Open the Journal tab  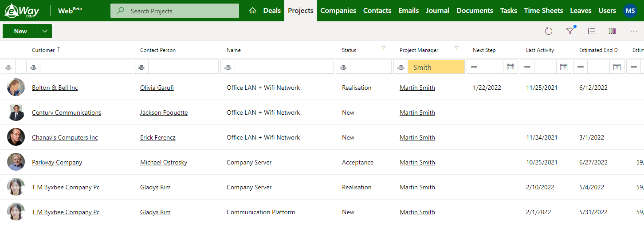pos(438,11)
